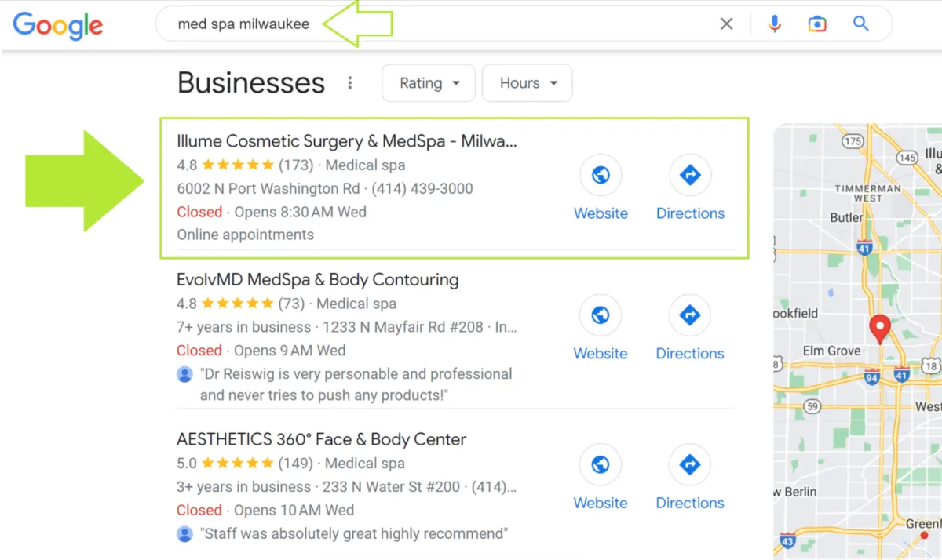The image size is (942, 560).
Task: Open Businesses three-dot options menu
Action: tap(350, 83)
